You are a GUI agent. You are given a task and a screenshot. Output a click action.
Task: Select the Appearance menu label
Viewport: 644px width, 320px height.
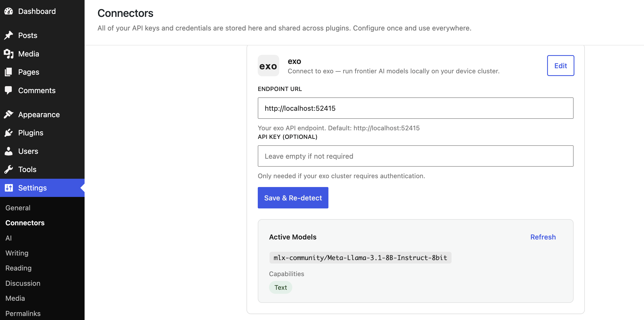click(x=39, y=115)
